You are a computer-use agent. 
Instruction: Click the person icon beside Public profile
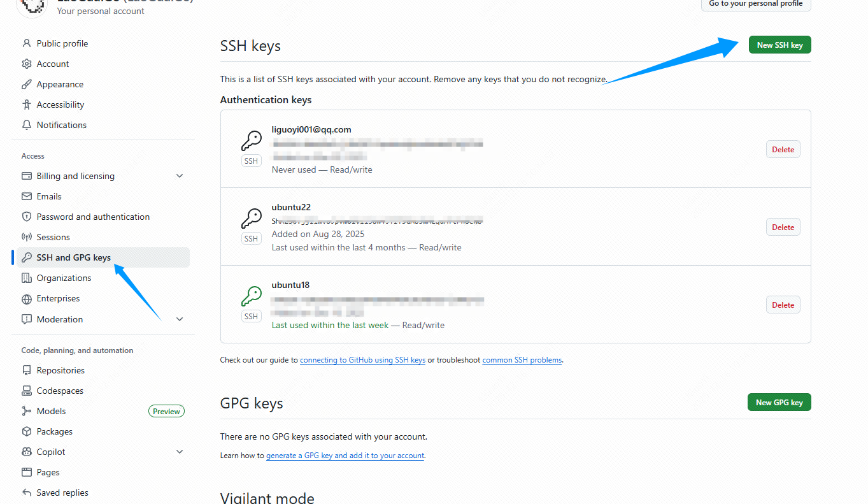pos(27,43)
